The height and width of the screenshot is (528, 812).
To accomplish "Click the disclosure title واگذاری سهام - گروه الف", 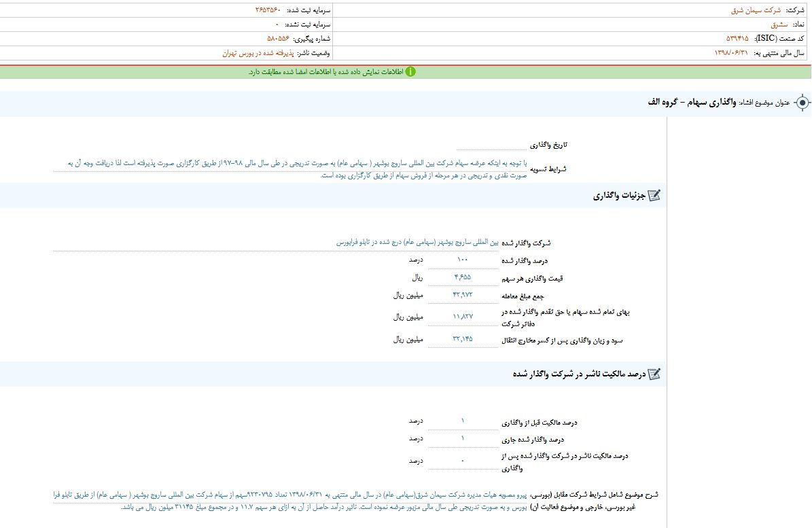I will (692, 103).
